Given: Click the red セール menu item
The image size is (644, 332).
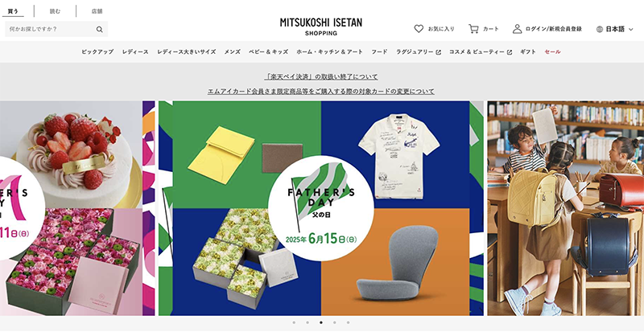Looking at the screenshot, I should point(552,51).
